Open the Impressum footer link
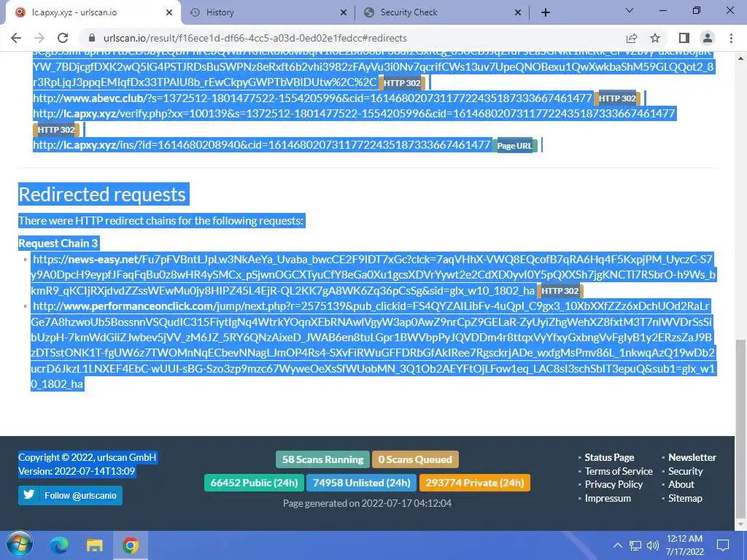Image resolution: width=747 pixels, height=560 pixels. 608,499
